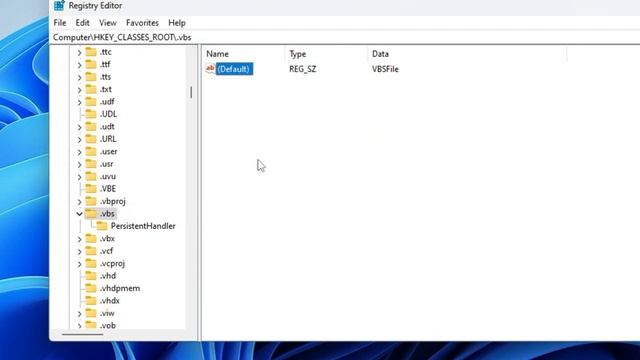The height and width of the screenshot is (360, 640).
Task: Select the .URL folder icon
Action: pos(91,139)
